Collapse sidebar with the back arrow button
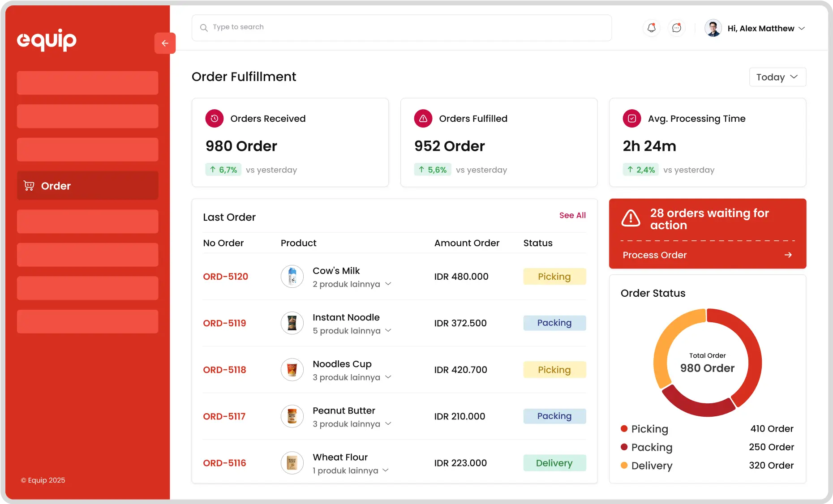833x504 pixels. click(165, 43)
